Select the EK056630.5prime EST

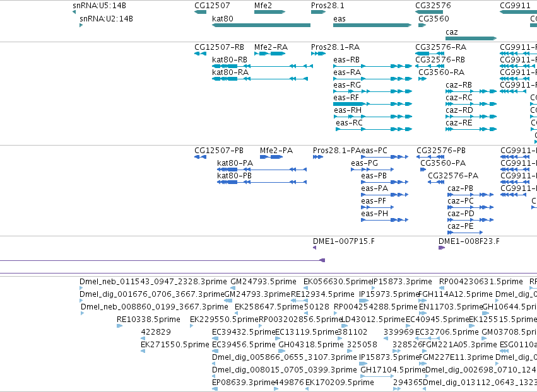[x=305, y=288]
